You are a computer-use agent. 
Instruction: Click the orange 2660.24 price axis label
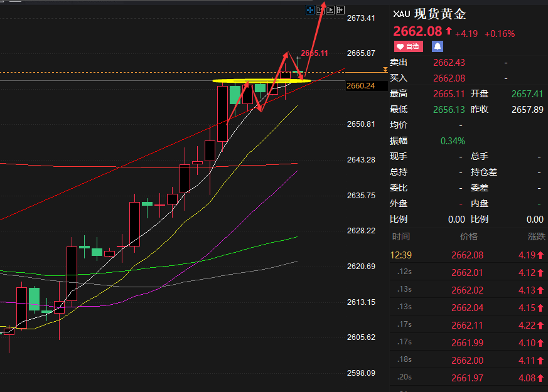(361, 85)
